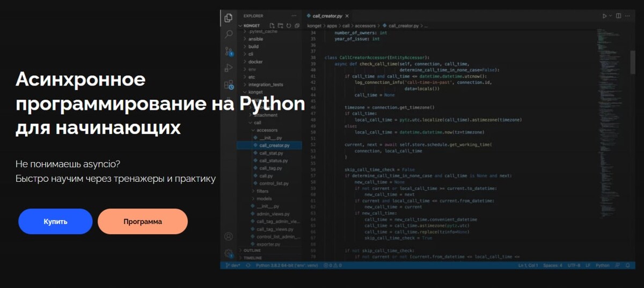644x288 pixels.
Task: Click the feedback icon in status bar
Action: pos(617,265)
